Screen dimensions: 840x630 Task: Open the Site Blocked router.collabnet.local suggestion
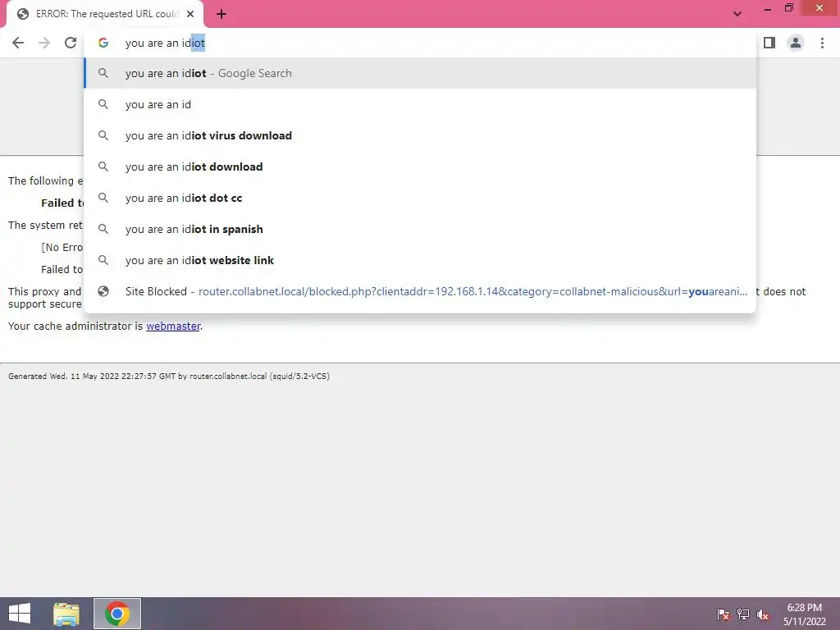(x=420, y=291)
